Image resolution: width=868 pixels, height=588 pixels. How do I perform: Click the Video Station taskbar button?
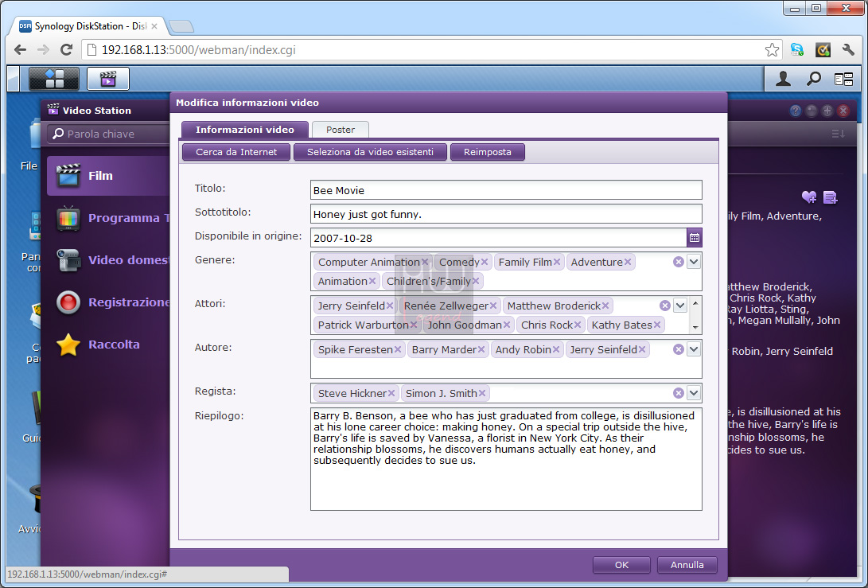click(108, 79)
